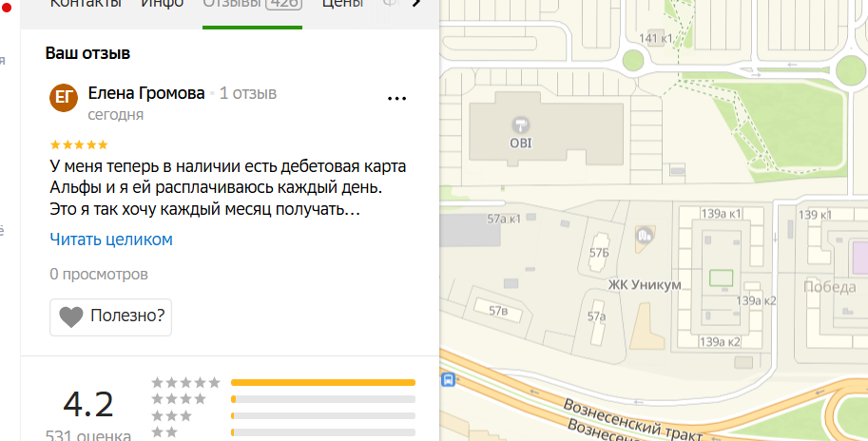Select building 141 к1 on the map
The width and height of the screenshot is (868, 441).
[x=655, y=38]
